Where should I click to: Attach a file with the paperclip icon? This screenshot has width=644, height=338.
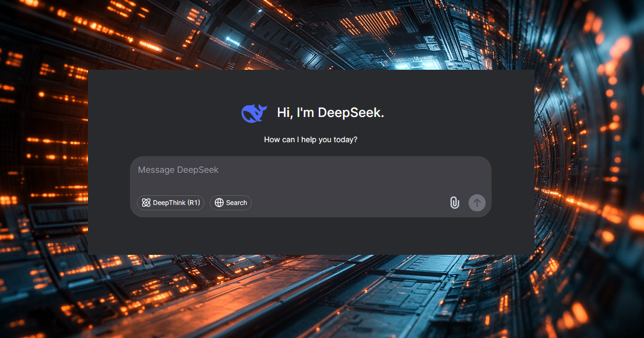[455, 203]
